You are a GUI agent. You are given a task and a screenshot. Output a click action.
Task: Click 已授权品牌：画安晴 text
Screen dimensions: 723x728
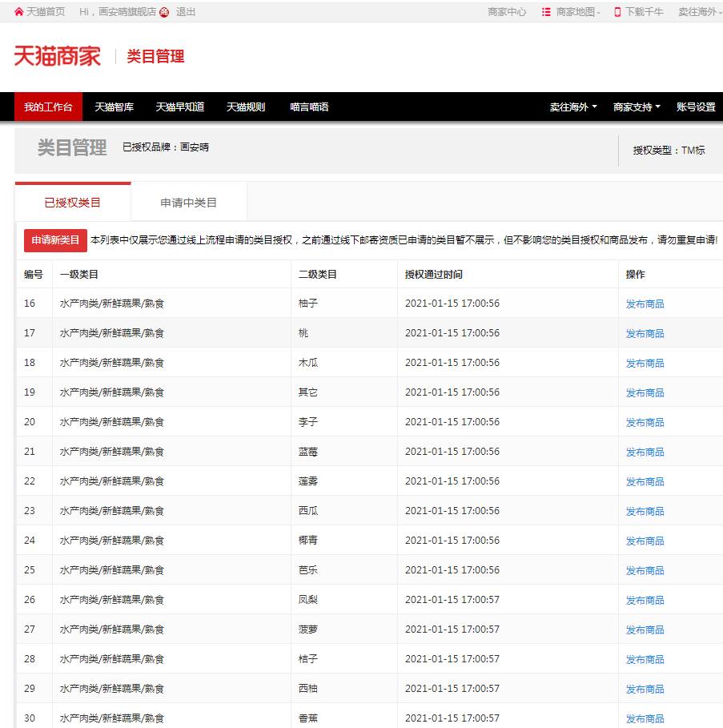tap(166, 147)
